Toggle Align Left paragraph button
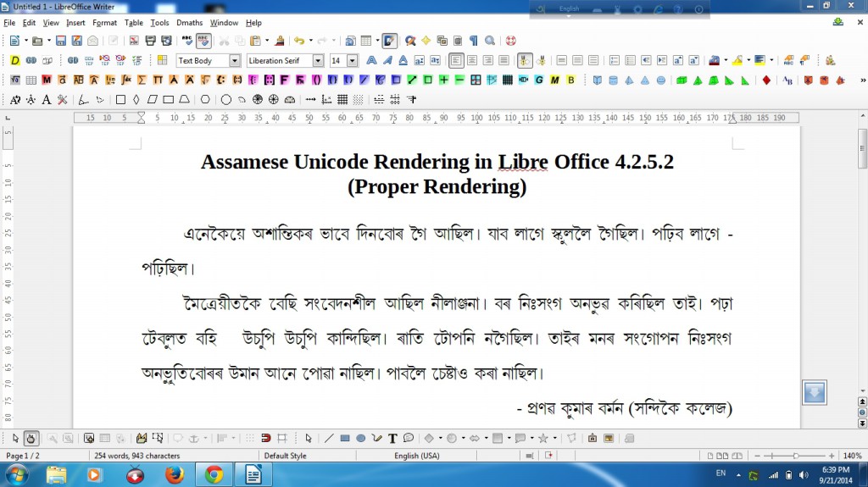868x487 pixels. (x=457, y=61)
